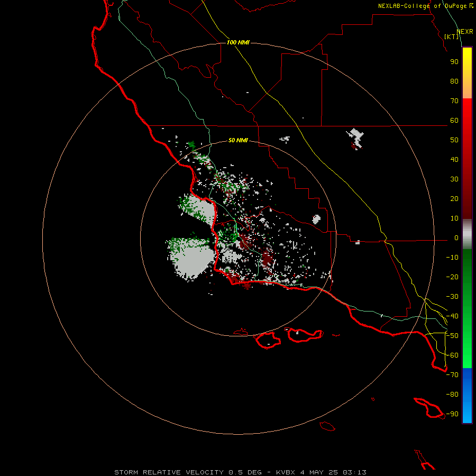
Task: Click the 0 value on the velocity scale
Action: 456,238
